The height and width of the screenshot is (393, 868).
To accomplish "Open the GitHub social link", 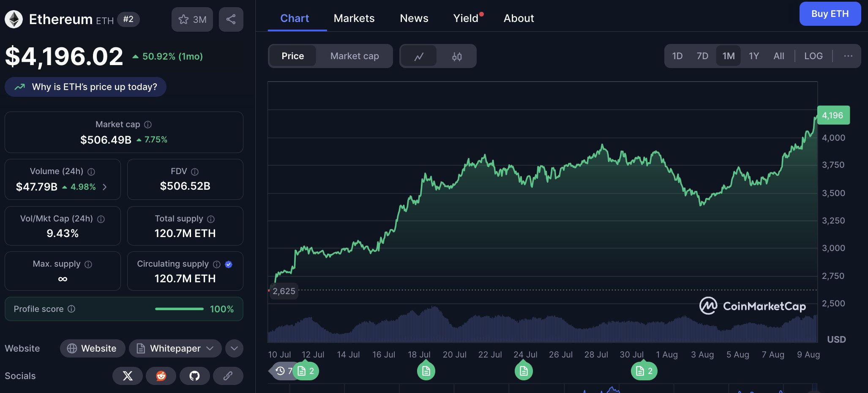I will click(x=194, y=376).
